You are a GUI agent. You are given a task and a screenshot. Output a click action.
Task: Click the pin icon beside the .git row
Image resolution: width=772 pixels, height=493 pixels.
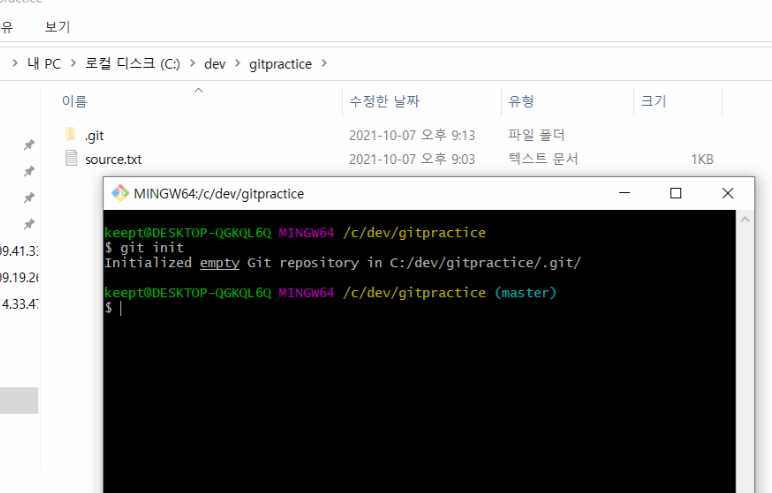29,145
